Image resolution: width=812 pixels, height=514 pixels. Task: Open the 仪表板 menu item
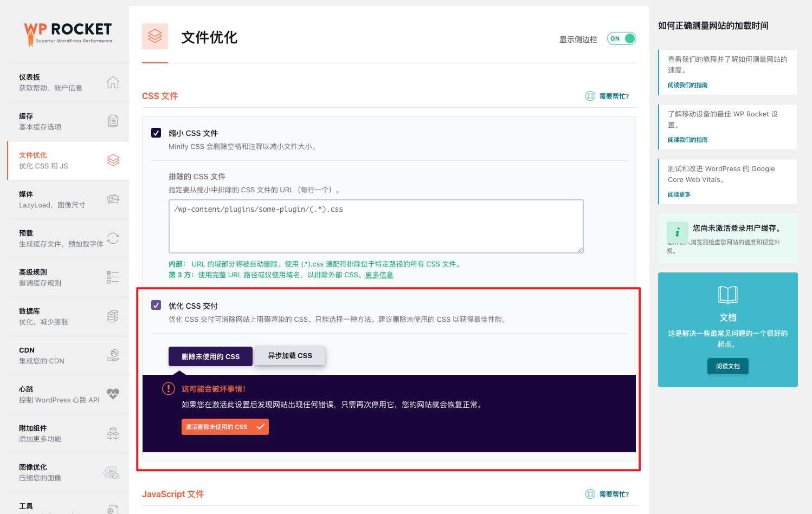pyautogui.click(x=68, y=82)
